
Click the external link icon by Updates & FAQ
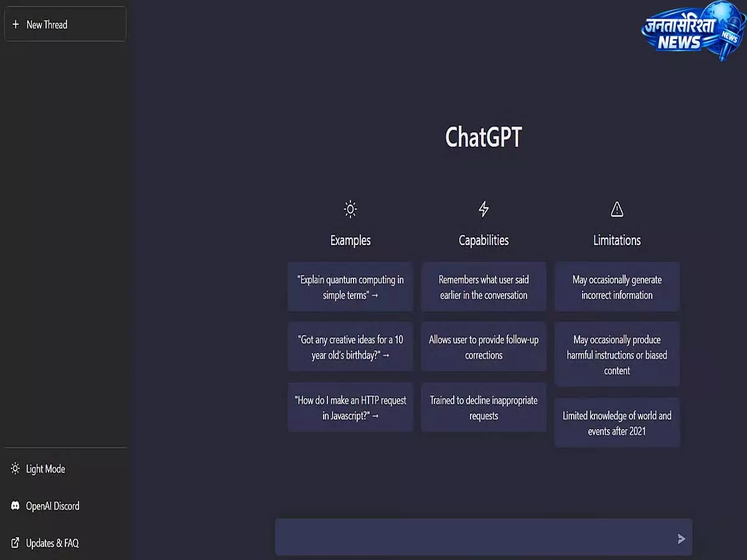coord(16,543)
